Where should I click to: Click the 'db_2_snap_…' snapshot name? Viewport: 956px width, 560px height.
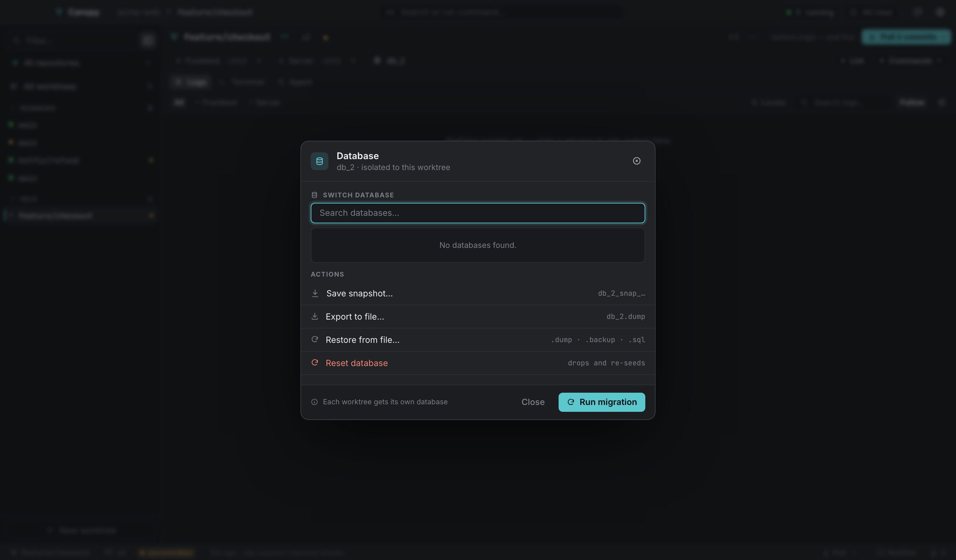tap(621, 293)
